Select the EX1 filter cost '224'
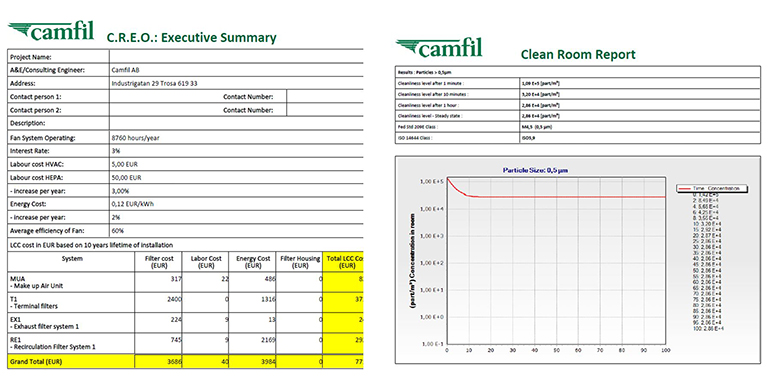 [177, 319]
